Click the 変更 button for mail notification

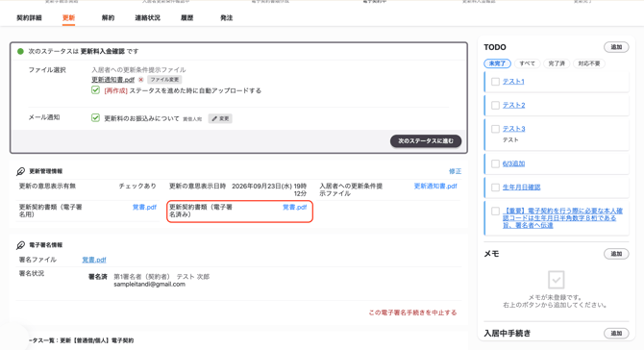coord(220,118)
